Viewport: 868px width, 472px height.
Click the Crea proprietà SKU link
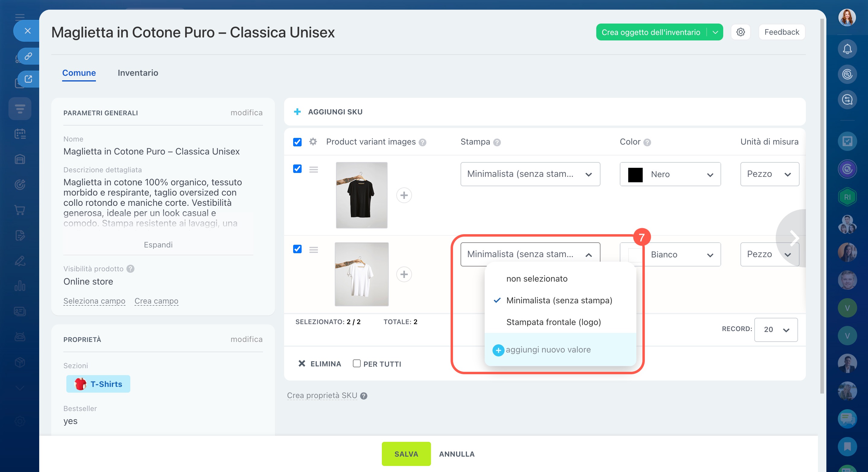pyautogui.click(x=322, y=395)
